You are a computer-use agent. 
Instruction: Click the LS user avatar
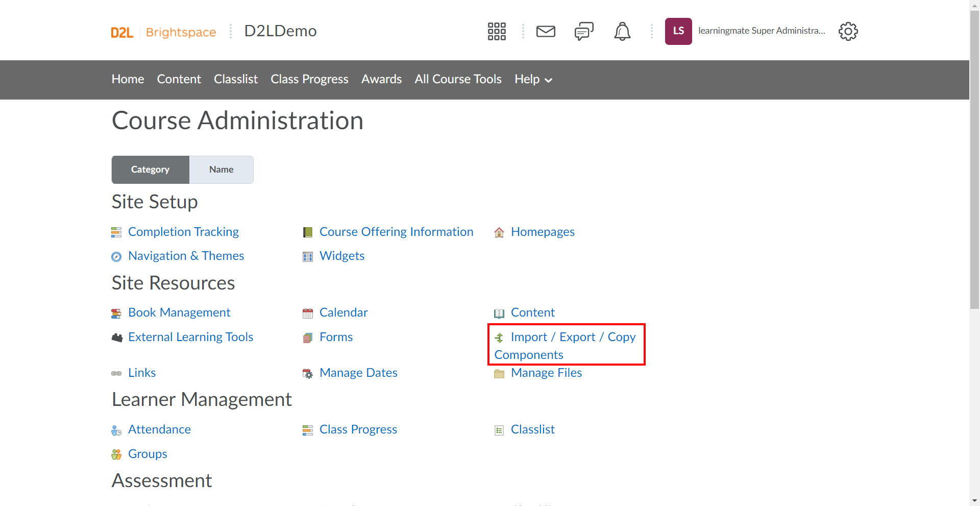678,31
